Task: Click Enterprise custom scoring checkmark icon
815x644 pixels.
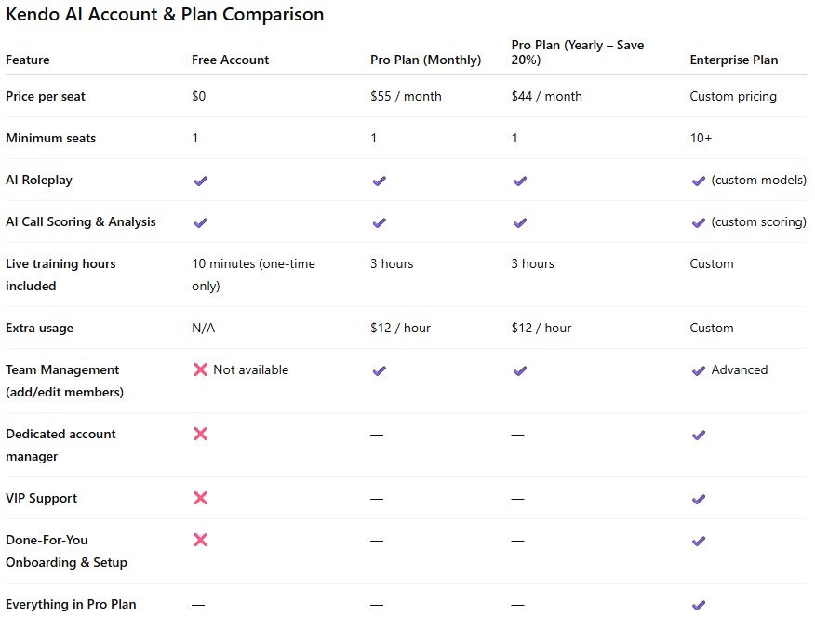Action: click(x=699, y=222)
